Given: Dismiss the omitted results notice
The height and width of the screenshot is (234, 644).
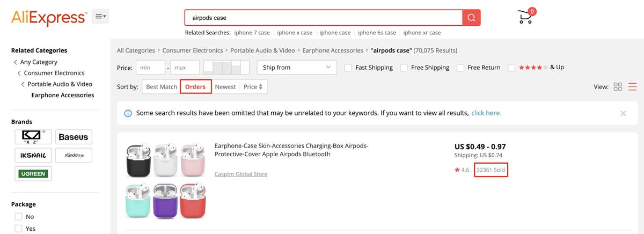Looking at the screenshot, I should click(623, 113).
